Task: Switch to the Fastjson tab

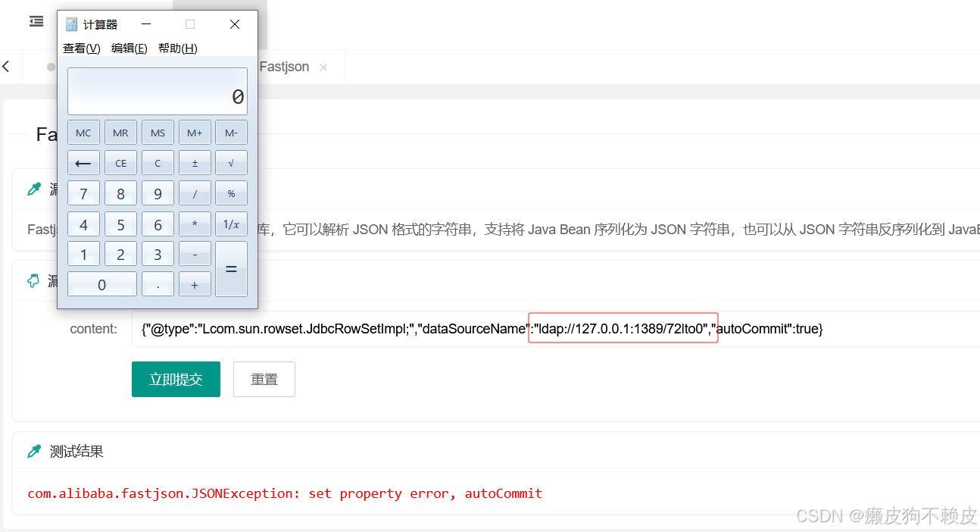Action: [x=284, y=67]
